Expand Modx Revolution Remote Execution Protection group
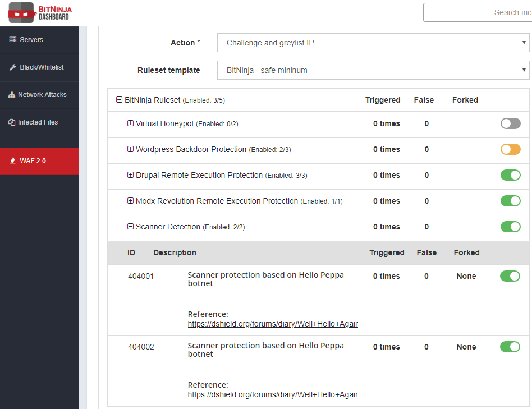 point(130,200)
